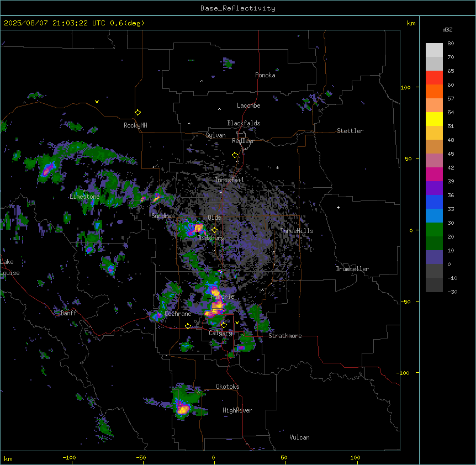Select the Cochrane label
The image size is (476, 465).
click(178, 314)
